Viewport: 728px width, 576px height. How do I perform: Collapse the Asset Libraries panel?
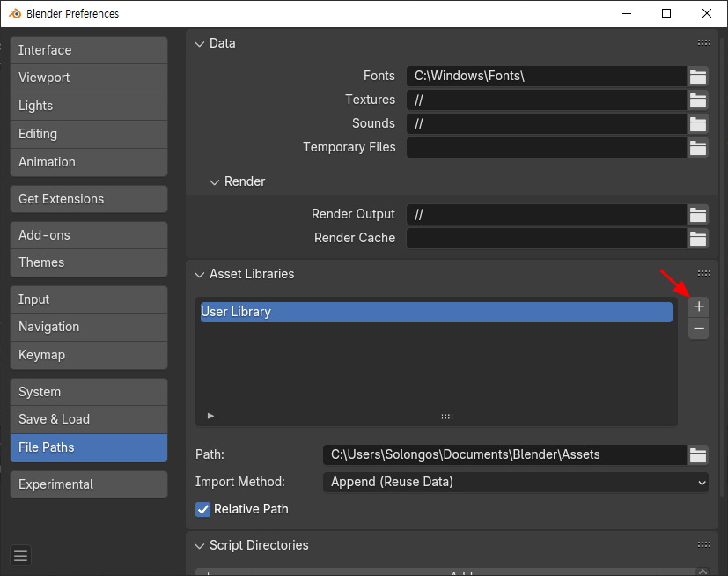click(200, 275)
